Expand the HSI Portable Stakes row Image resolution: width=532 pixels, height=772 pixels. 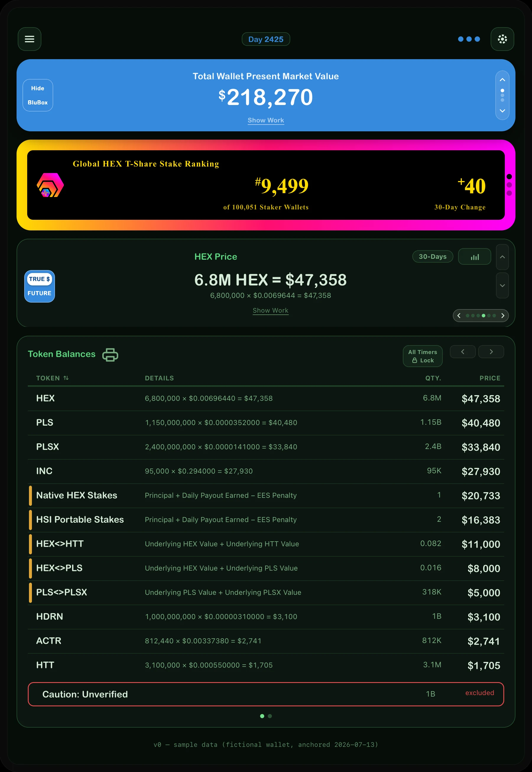[266, 520]
